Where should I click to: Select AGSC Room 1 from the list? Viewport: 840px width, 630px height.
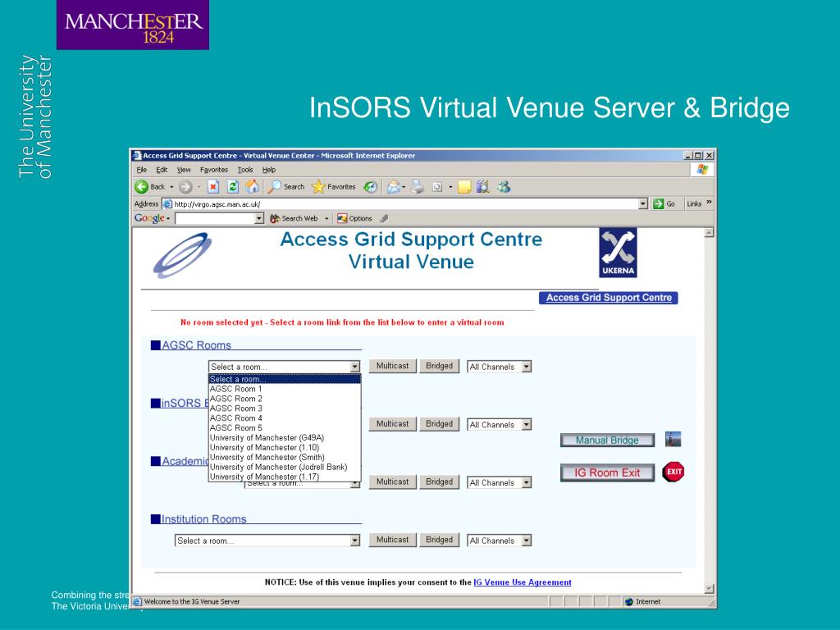click(x=284, y=389)
